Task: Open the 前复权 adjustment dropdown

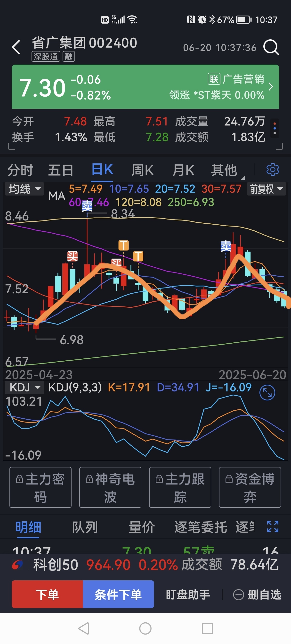Action: click(266, 189)
